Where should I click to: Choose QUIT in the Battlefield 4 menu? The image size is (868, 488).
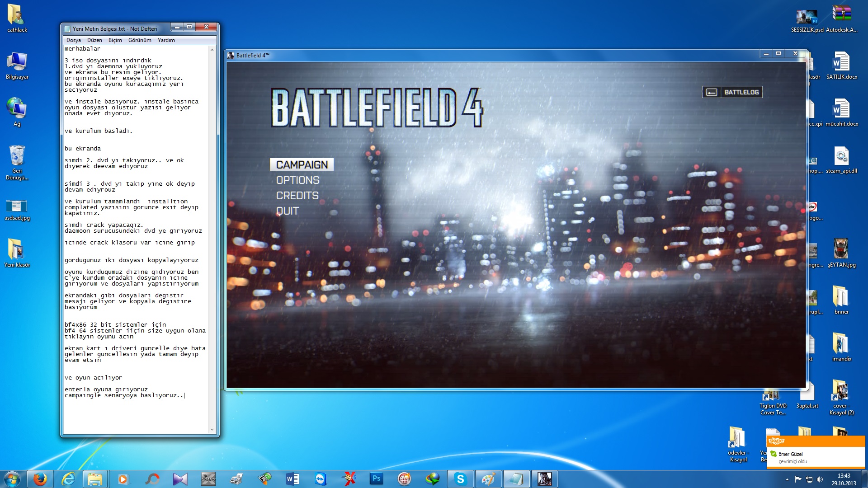287,211
